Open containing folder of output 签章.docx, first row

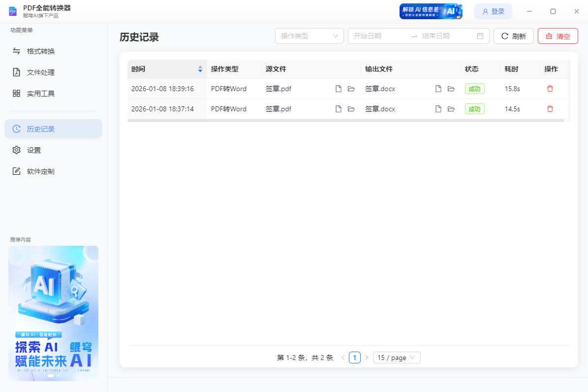pos(451,89)
